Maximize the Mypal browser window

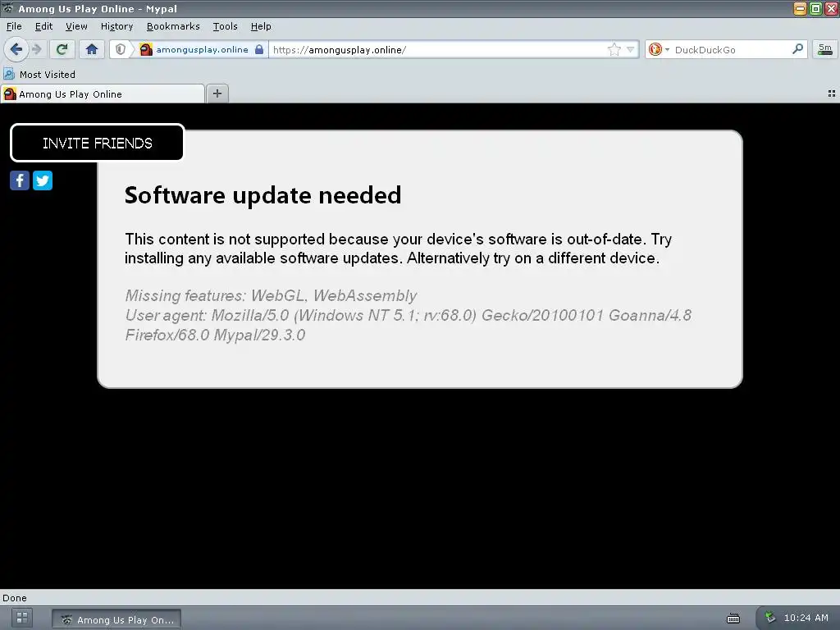(x=815, y=8)
